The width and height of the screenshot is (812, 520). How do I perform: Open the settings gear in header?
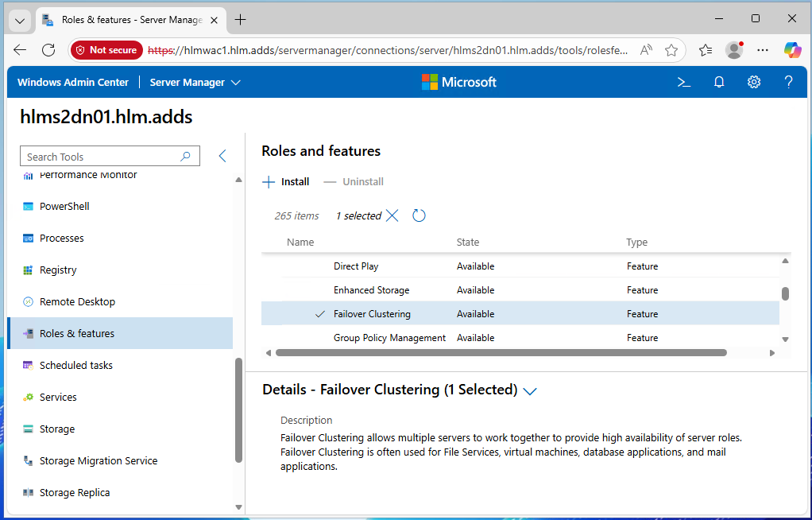(754, 82)
